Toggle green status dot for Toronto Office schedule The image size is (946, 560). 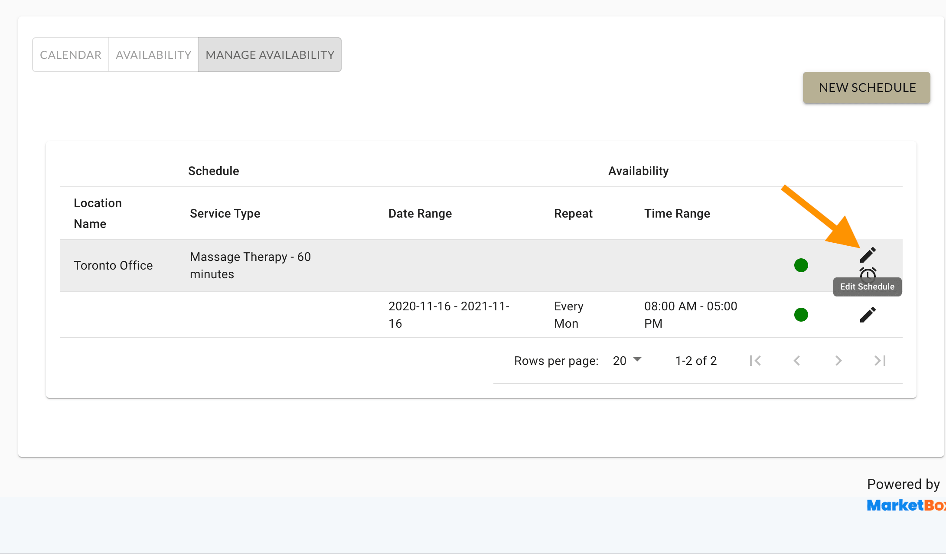coord(801,265)
